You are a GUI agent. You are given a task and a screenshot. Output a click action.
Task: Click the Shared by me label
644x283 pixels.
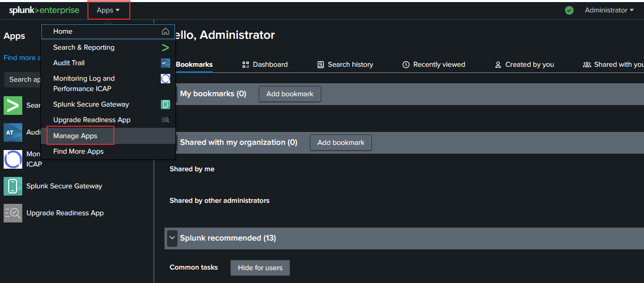[x=192, y=169]
